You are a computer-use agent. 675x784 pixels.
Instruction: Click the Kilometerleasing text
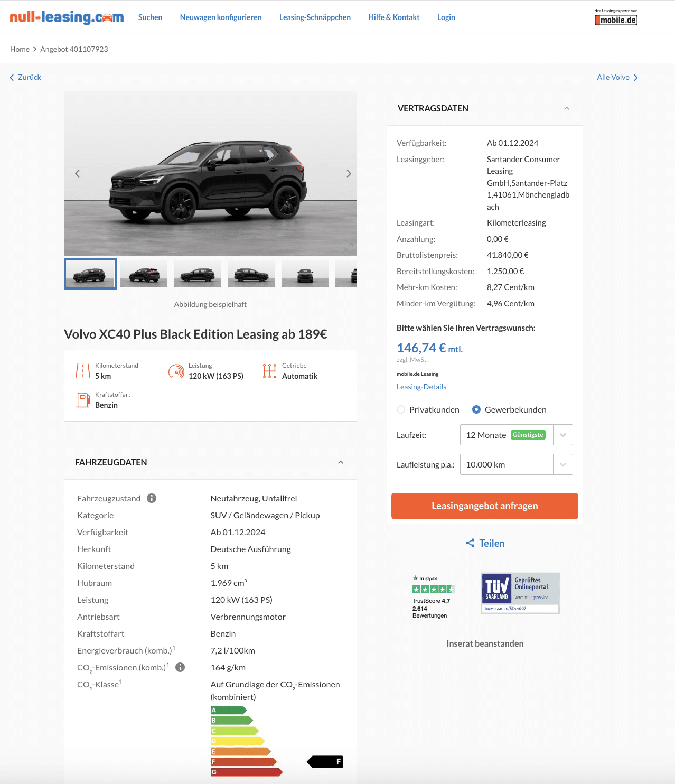point(517,222)
